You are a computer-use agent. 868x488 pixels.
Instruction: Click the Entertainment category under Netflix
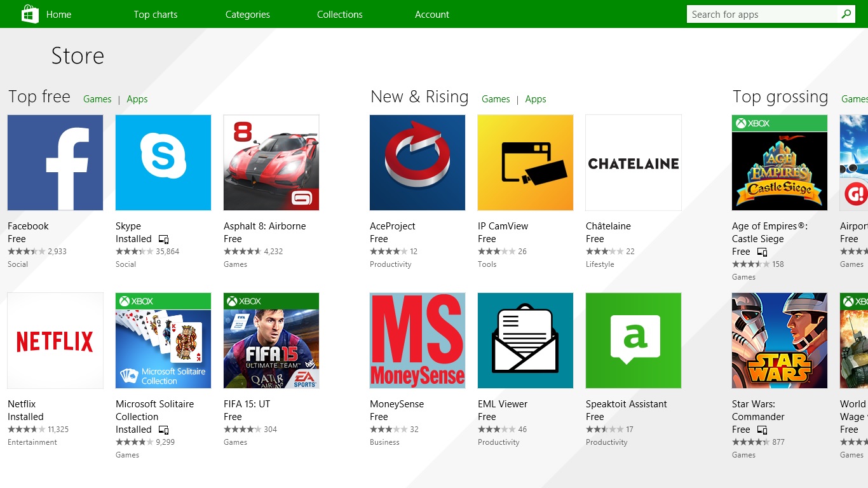[32, 442]
